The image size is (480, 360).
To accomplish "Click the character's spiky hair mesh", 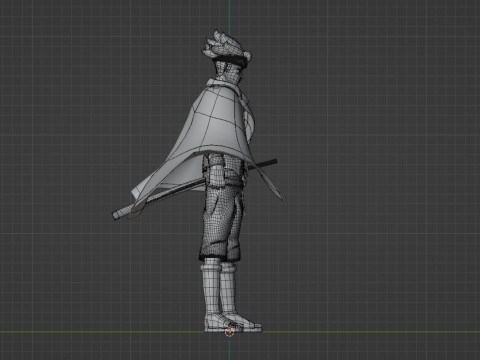I will coord(225,45).
